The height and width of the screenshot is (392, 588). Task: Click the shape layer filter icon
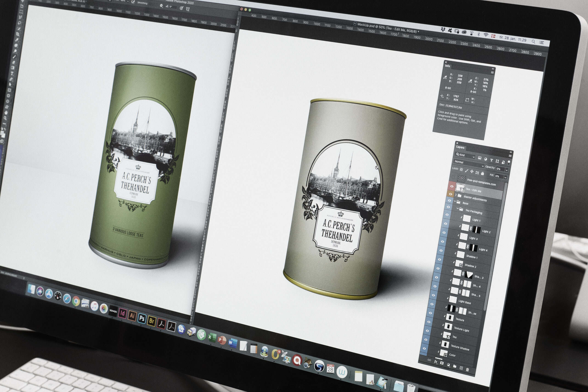(x=497, y=161)
